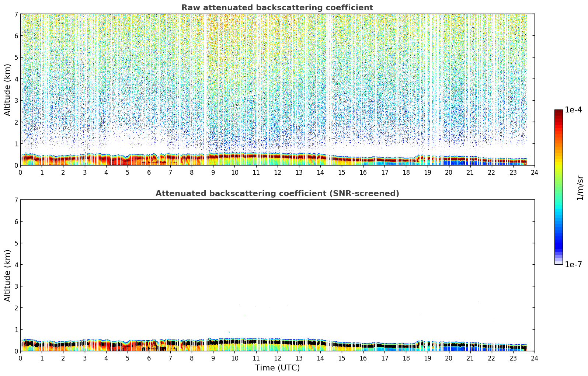The height and width of the screenshot is (376, 588).
Task: Click the top plot's 'Altitude (km)' label
Action: coord(8,90)
